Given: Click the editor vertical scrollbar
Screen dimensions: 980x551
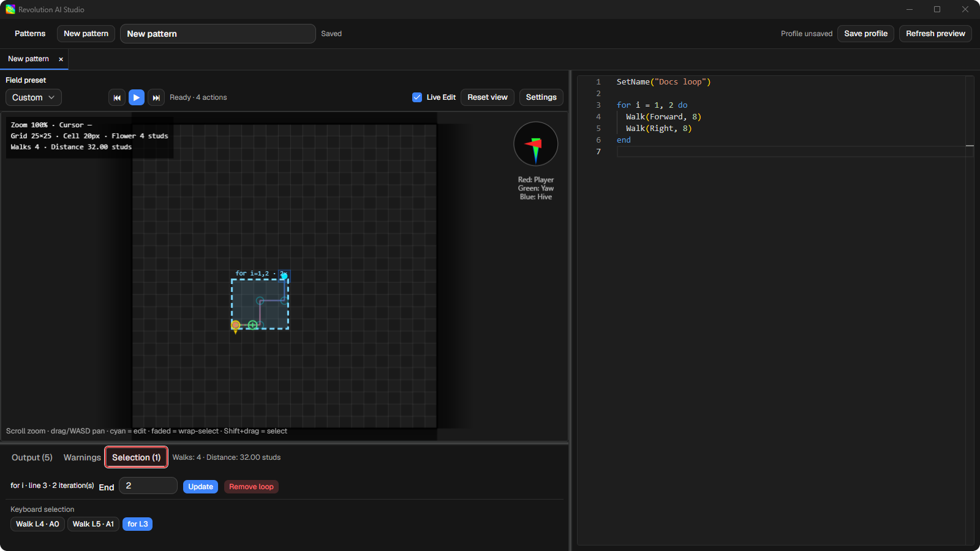Looking at the screenshot, I should pos(970,310).
